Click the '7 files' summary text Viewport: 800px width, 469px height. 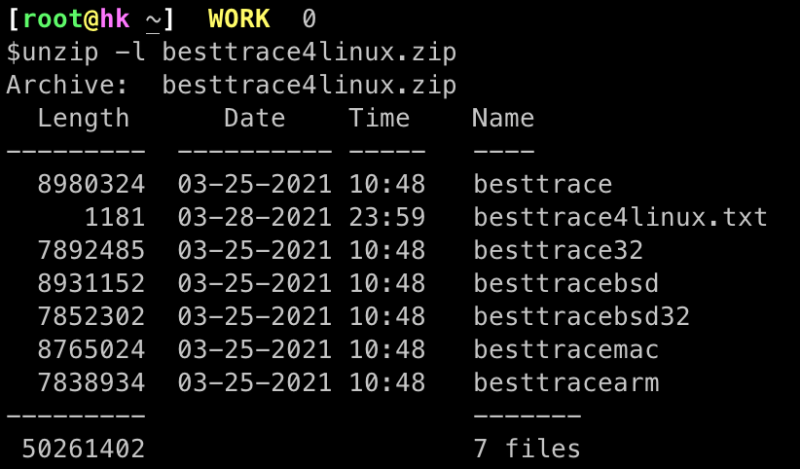pyautogui.click(x=527, y=449)
